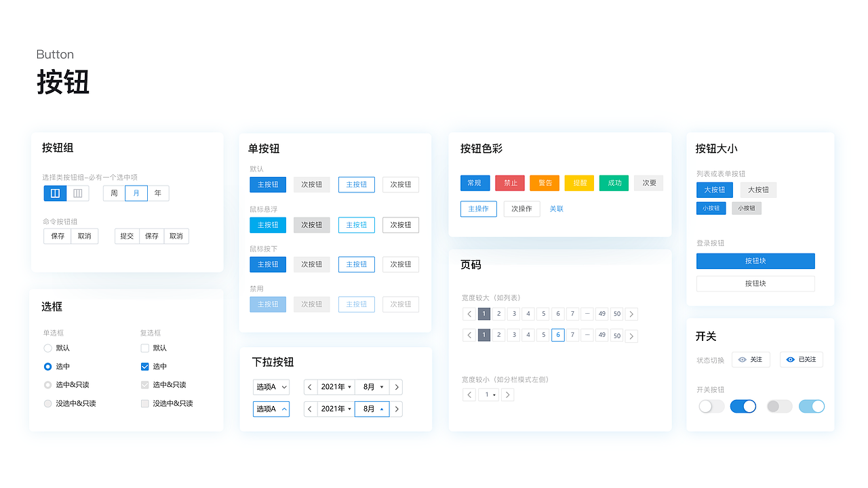Screen dimensions: 868x488
Task: Open the 选项A dropdown
Action: tap(271, 387)
